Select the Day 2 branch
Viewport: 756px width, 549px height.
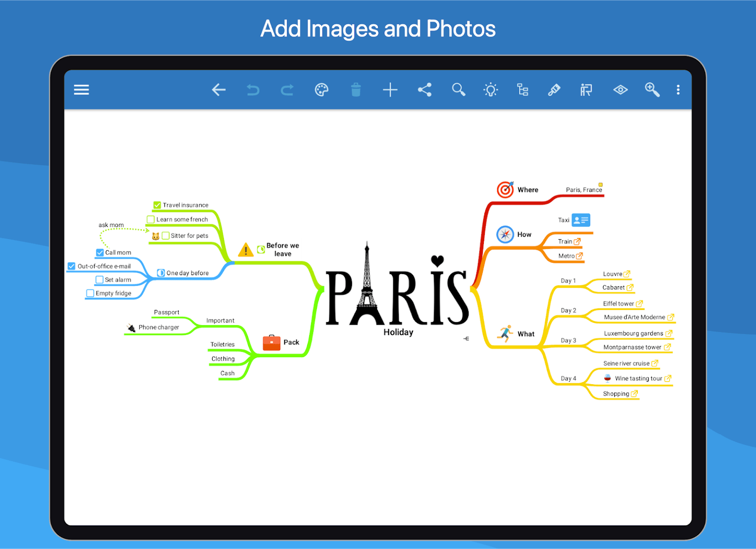(x=568, y=310)
